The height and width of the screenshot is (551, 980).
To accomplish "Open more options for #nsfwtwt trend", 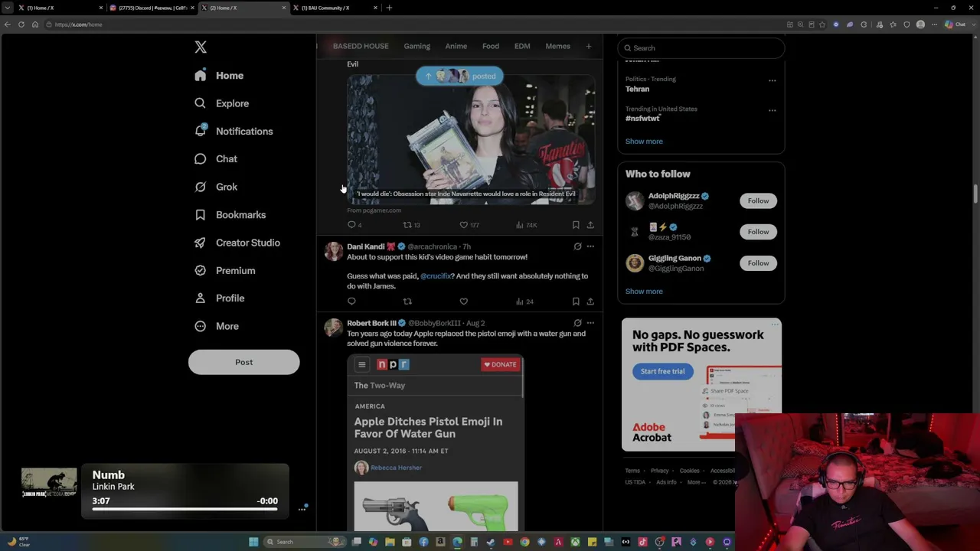I will tap(772, 110).
